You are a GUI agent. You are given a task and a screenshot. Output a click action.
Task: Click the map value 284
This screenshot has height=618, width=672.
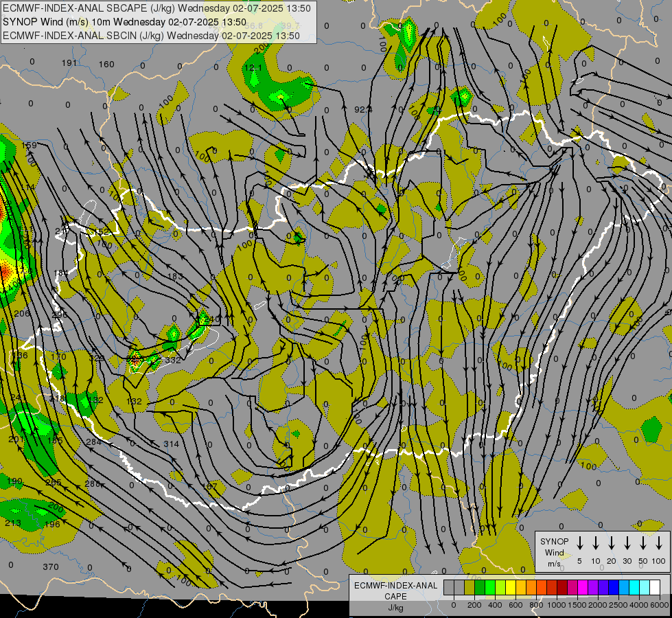94,442
